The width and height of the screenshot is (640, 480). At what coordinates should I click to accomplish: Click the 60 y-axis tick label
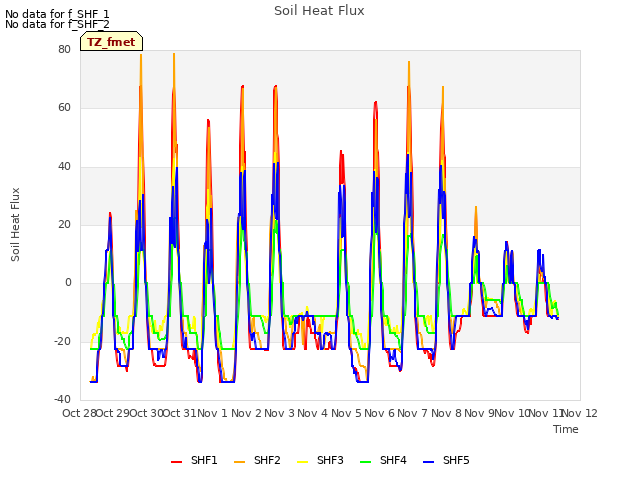click(x=64, y=108)
